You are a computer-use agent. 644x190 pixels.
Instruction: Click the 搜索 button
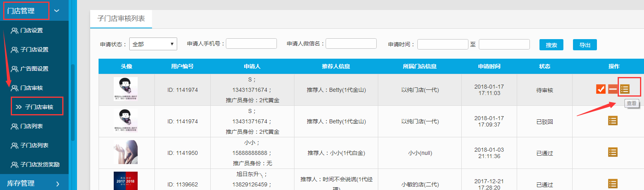pyautogui.click(x=551, y=45)
